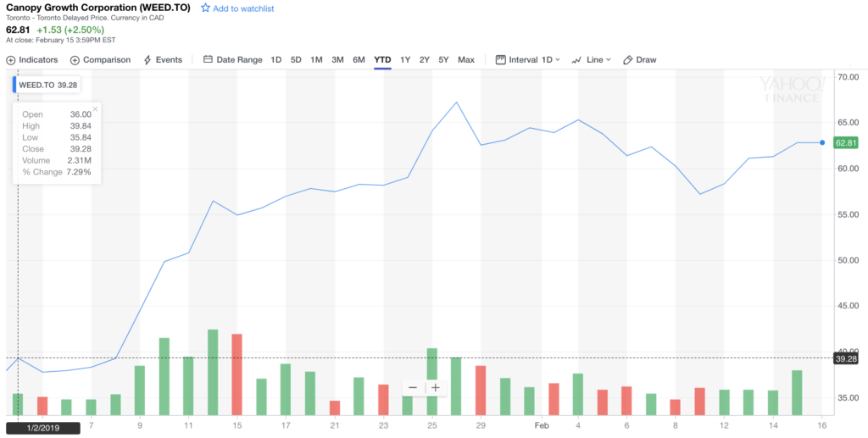Click the blue endpoint dot on the line
The image size is (868, 438).
pos(822,142)
